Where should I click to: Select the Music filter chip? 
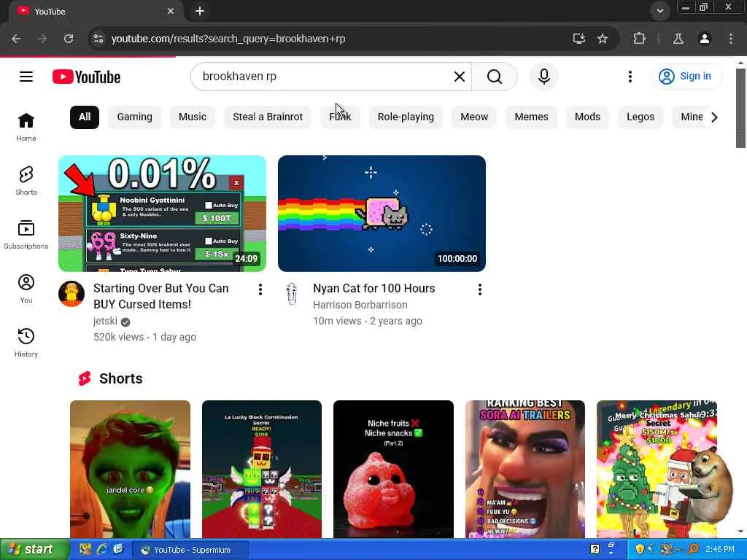(193, 117)
